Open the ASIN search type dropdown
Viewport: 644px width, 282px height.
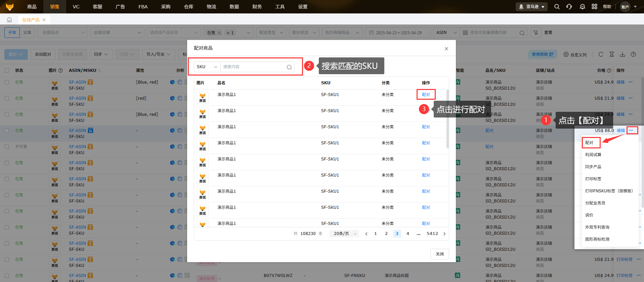coord(446,33)
